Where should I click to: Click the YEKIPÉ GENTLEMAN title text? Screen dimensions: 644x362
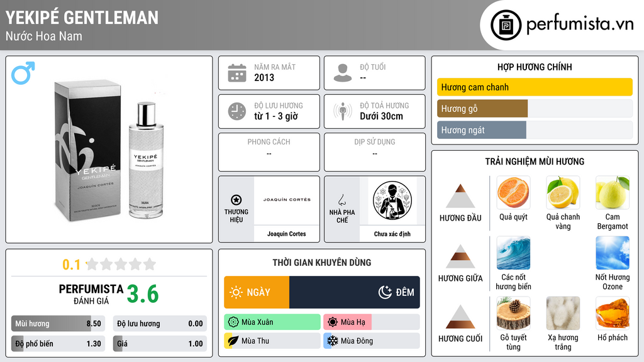[82, 18]
